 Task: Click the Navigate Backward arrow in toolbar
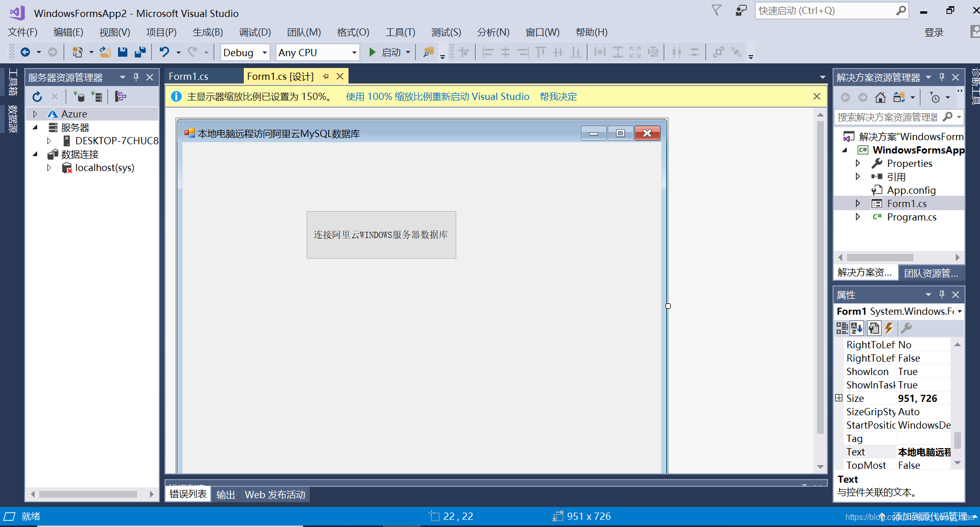point(25,52)
